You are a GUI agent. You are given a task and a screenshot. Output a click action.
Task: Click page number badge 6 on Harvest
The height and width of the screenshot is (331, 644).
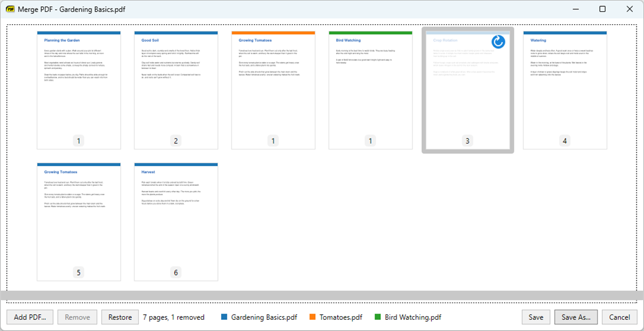pos(176,273)
